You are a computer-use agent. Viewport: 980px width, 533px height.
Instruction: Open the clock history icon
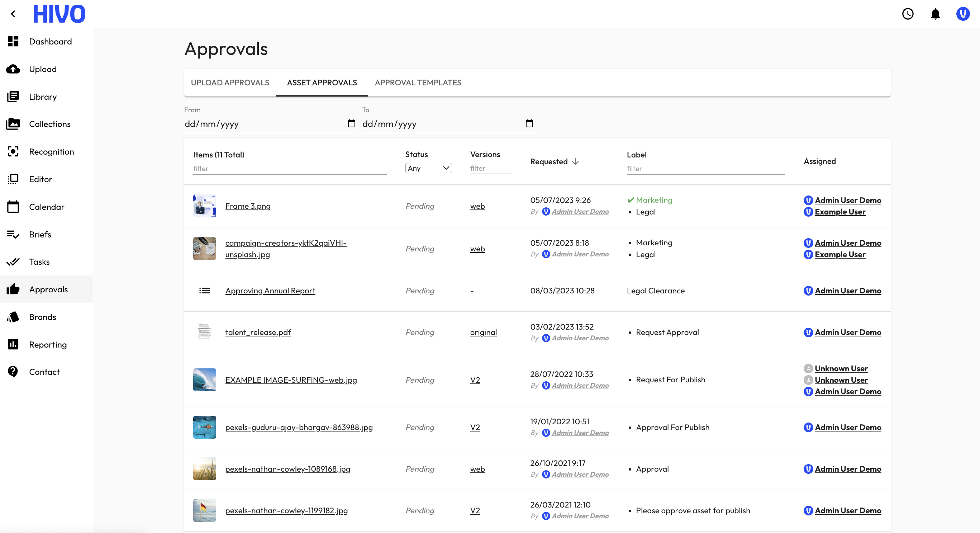tap(908, 14)
